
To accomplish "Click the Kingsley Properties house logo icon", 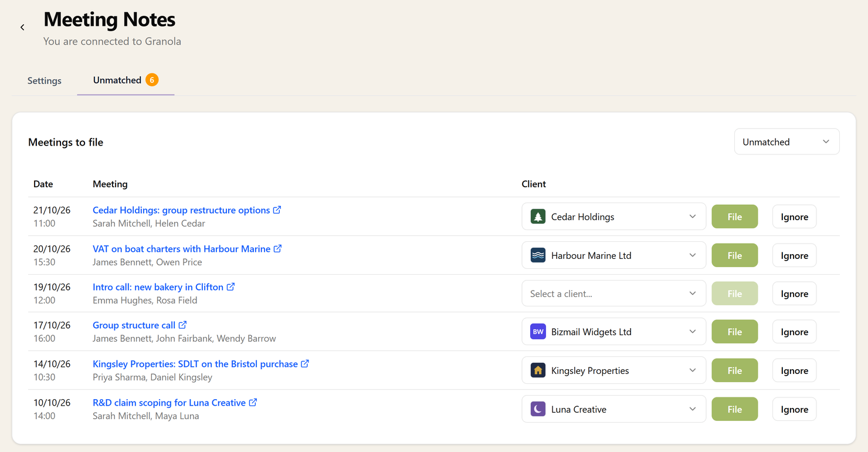I will coord(538,370).
